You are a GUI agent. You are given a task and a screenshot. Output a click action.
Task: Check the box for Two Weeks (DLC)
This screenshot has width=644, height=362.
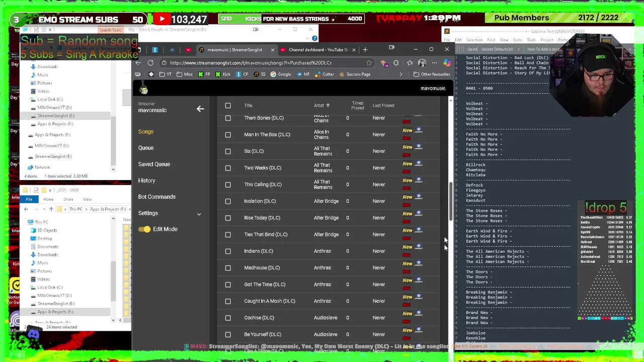[228, 168]
